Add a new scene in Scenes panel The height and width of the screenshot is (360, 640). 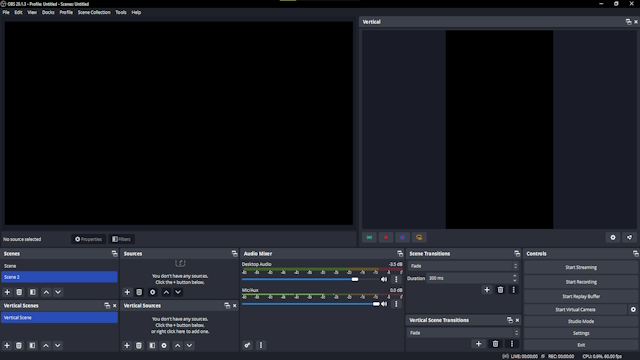click(7, 292)
